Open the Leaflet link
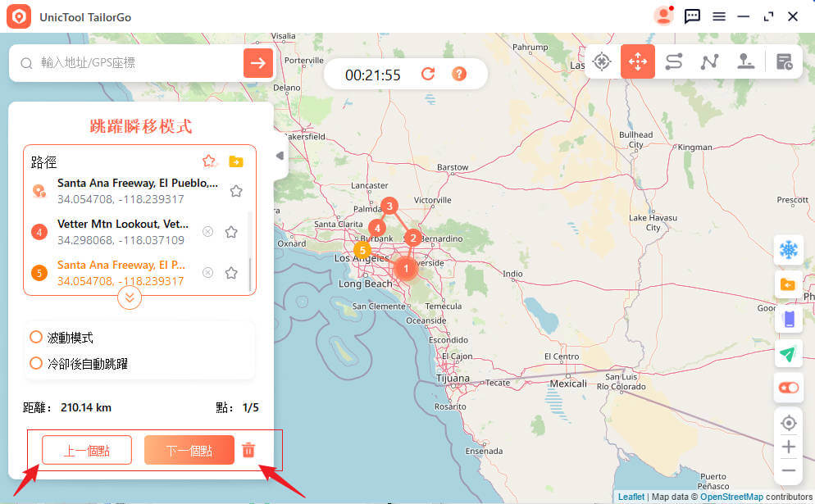The image size is (815, 504). pyautogui.click(x=631, y=497)
